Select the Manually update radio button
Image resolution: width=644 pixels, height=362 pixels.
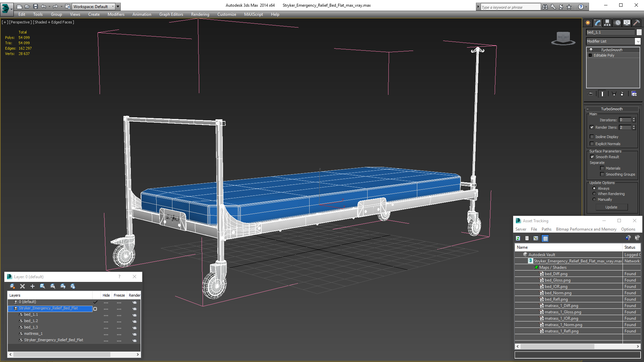594,199
